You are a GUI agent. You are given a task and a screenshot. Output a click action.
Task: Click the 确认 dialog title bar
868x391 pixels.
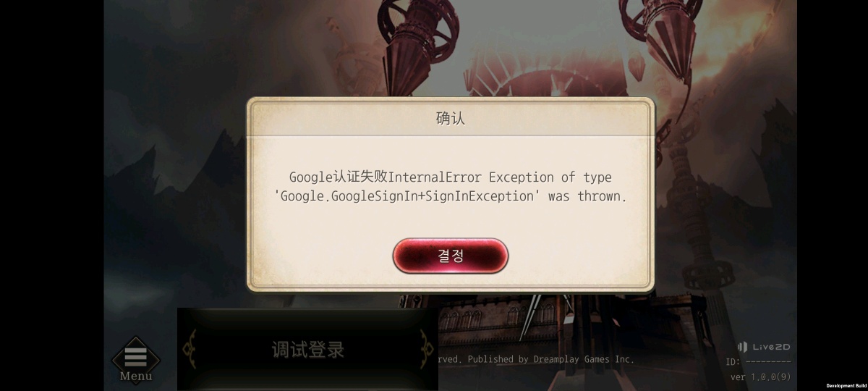pyautogui.click(x=451, y=118)
